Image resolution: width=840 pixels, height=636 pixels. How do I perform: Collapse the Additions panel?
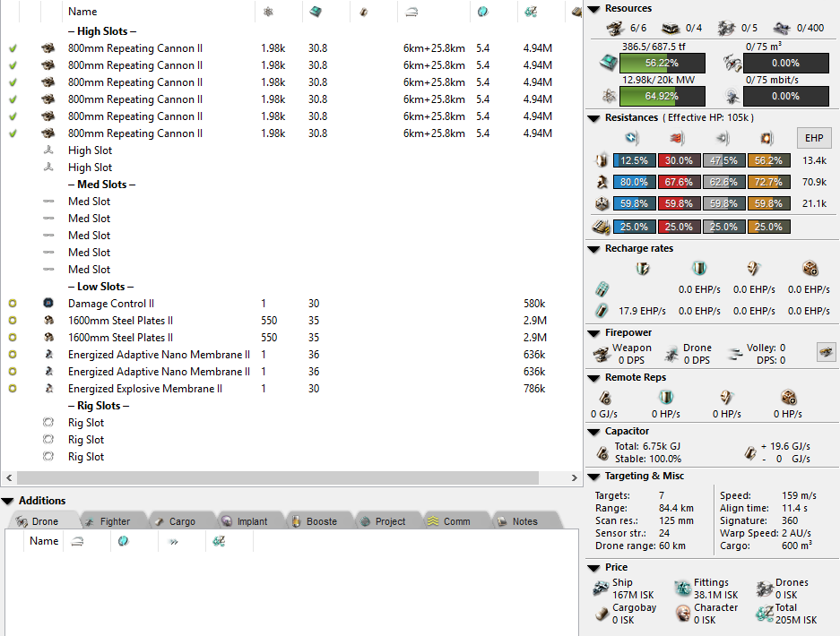point(8,501)
